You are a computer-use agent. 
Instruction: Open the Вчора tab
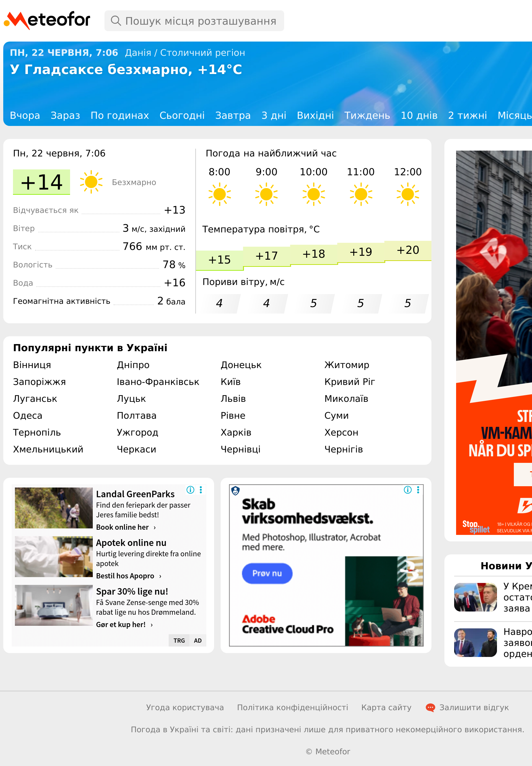tap(25, 115)
